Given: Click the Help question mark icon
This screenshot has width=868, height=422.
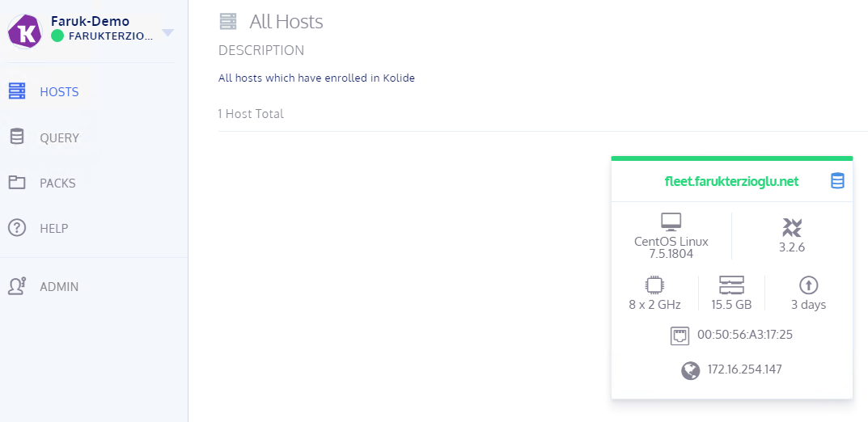Looking at the screenshot, I should 17,228.
